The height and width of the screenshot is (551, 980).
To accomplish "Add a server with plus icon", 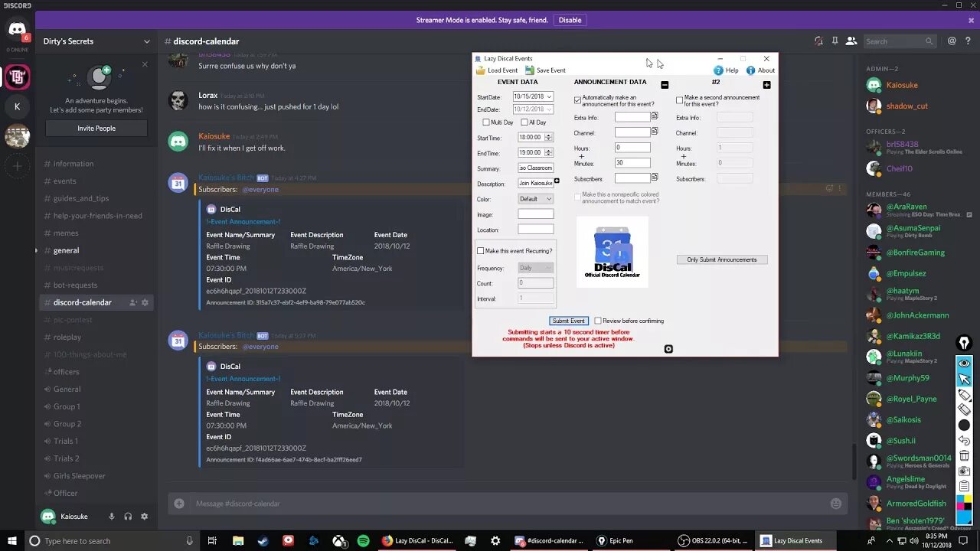I will pyautogui.click(x=17, y=165).
